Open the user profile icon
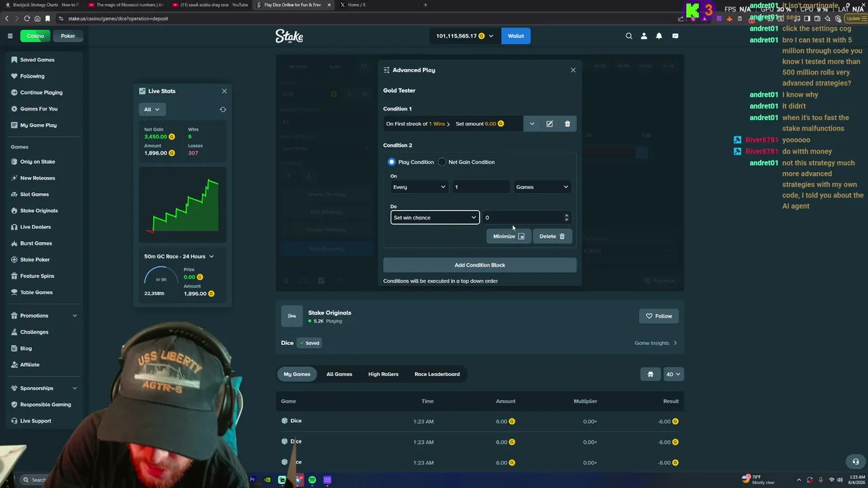868x488 pixels. click(x=644, y=36)
